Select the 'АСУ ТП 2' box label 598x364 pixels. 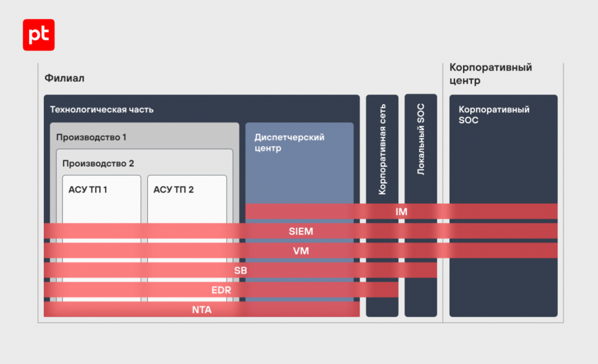tap(173, 190)
